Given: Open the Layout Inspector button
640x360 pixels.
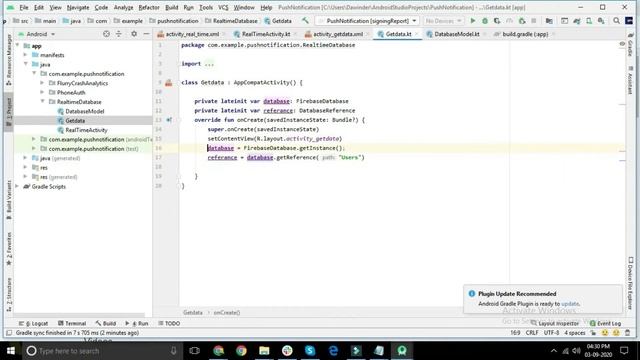Looking at the screenshot, I should click(x=555, y=323).
